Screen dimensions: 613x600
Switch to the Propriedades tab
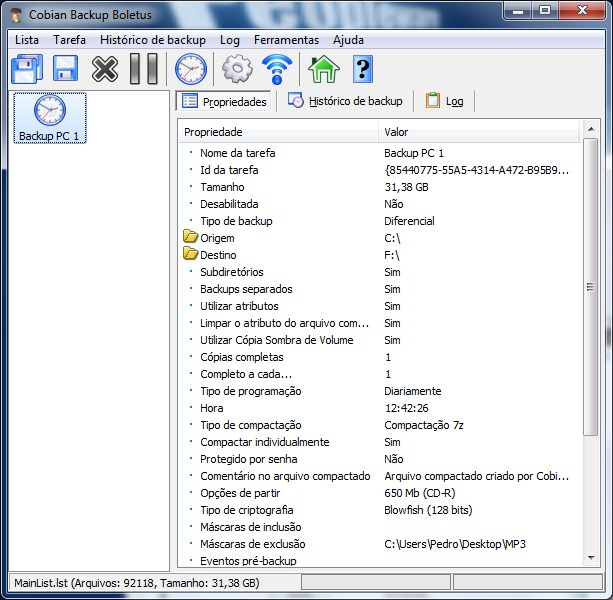click(224, 102)
